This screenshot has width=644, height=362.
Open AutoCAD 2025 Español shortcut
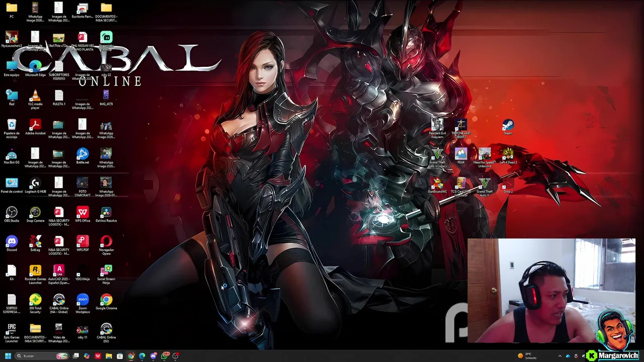(x=59, y=275)
